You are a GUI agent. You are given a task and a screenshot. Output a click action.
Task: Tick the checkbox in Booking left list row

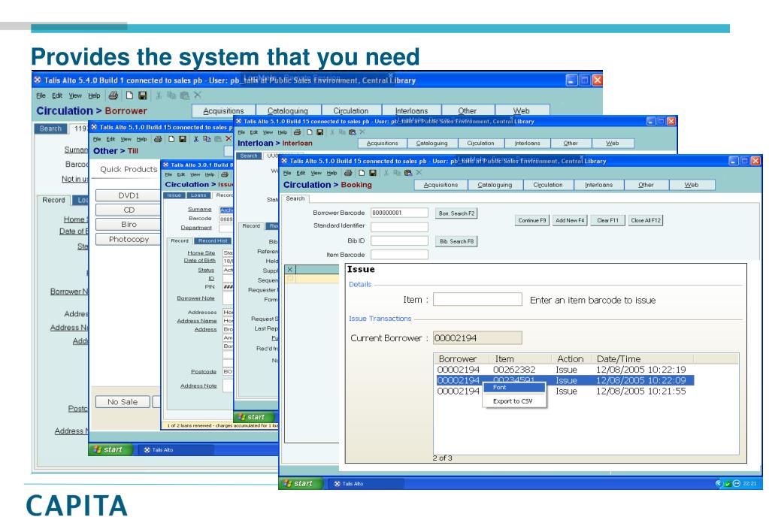point(290,279)
